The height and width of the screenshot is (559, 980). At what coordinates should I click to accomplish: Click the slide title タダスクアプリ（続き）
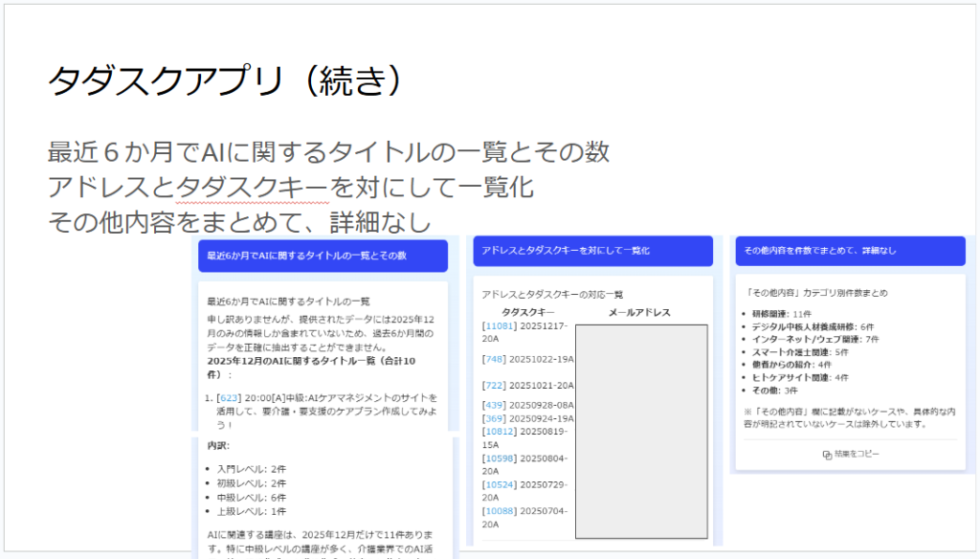(224, 82)
